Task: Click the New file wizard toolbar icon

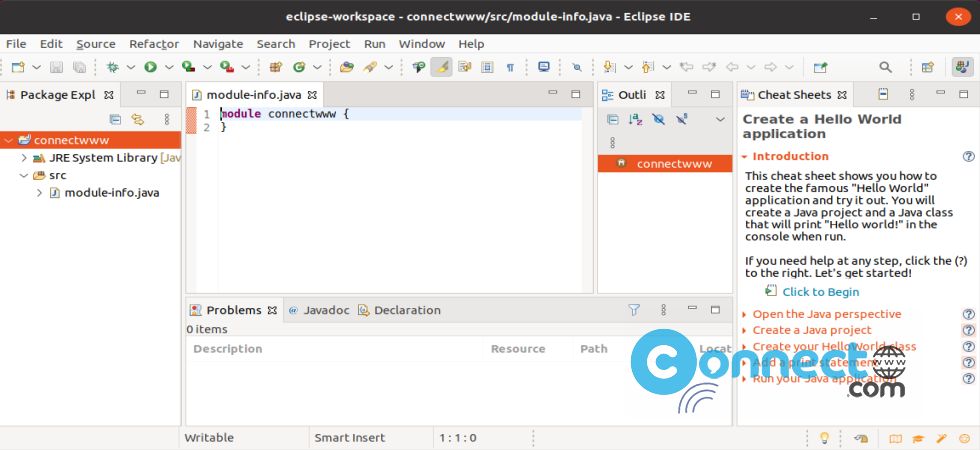Action: (18, 67)
